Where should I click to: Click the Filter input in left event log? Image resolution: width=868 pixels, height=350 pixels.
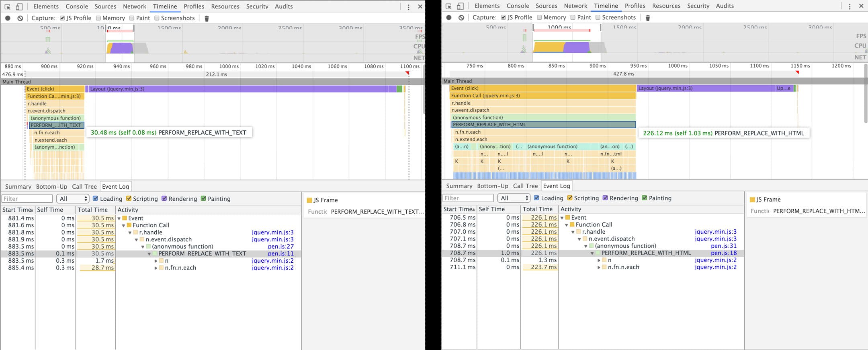(27, 199)
